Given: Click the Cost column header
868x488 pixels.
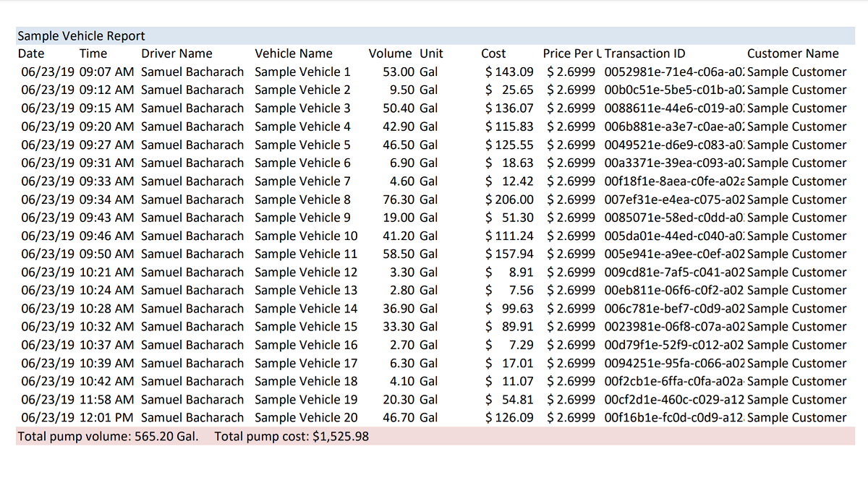Looking at the screenshot, I should click(x=493, y=53).
